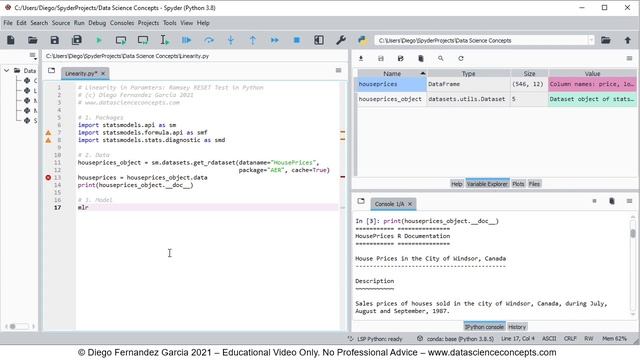
Task: Open file using the folder toolbar icon
Action: pos(33,40)
